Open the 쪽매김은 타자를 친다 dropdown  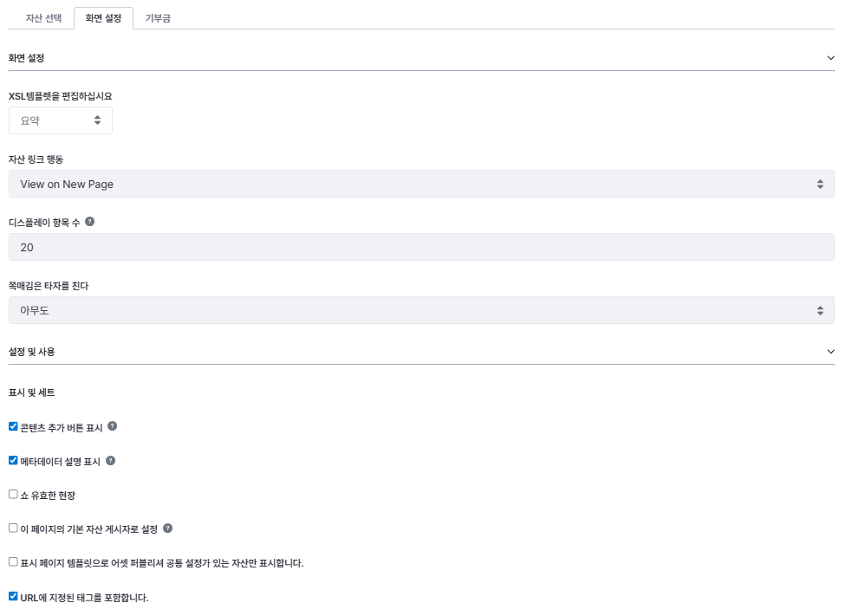click(x=421, y=310)
